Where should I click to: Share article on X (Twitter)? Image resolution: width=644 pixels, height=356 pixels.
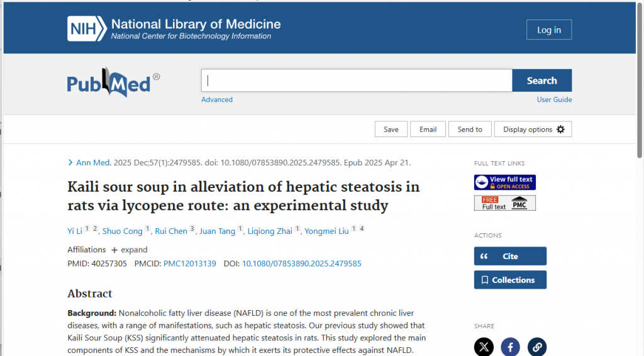point(484,347)
